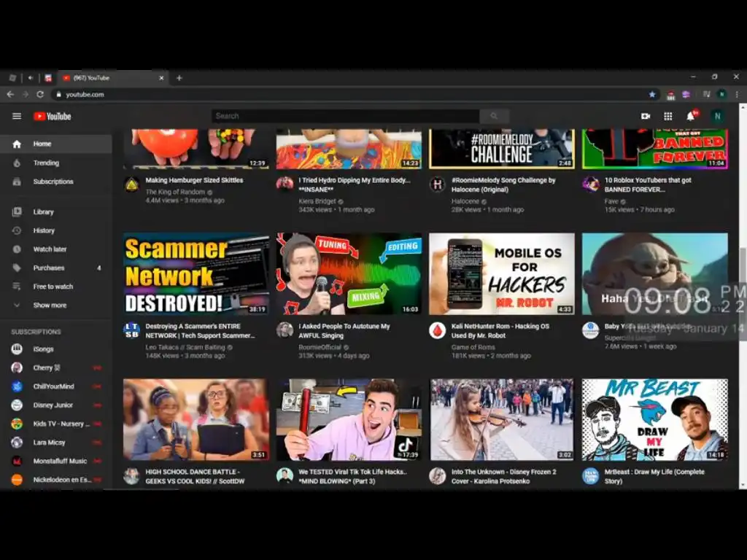Screen dimensions: 747x560
Task: Reload the page
Action: 40,94
